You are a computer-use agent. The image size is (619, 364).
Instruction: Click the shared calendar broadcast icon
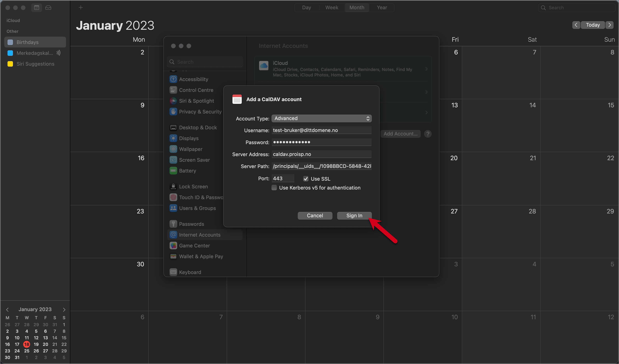click(58, 53)
